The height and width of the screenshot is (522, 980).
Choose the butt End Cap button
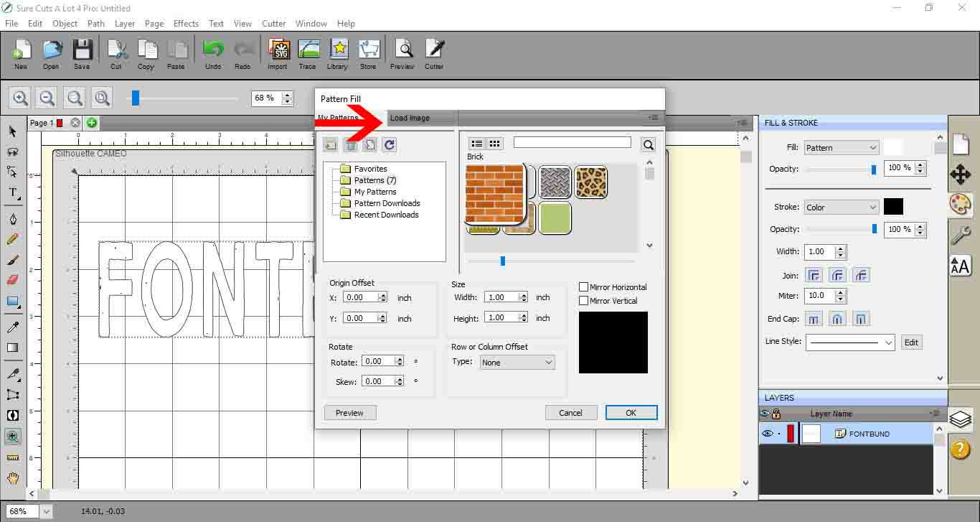coord(814,319)
